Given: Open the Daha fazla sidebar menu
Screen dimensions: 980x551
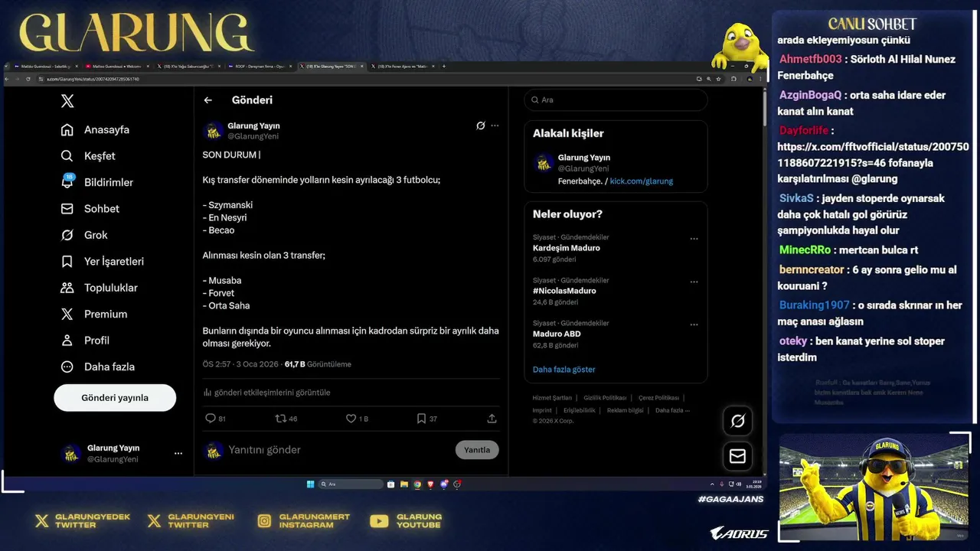Looking at the screenshot, I should coord(97,367).
